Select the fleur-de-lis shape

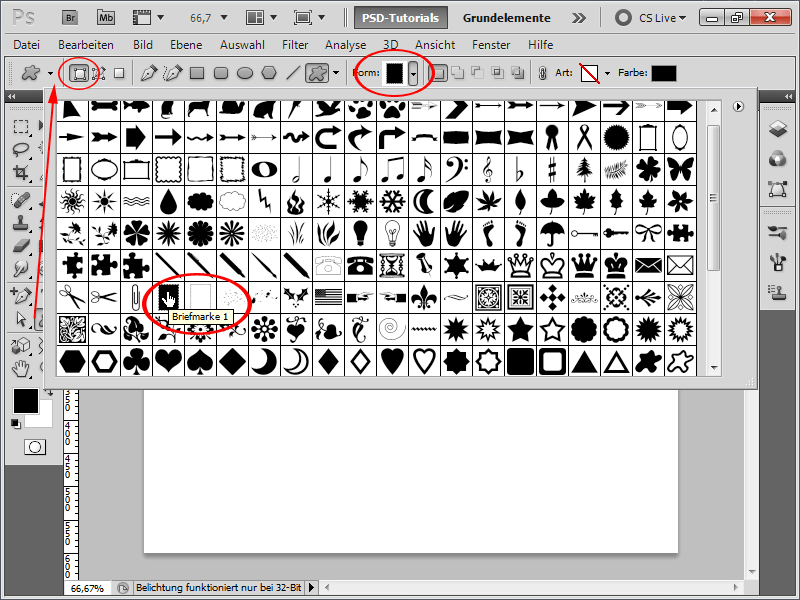point(424,297)
